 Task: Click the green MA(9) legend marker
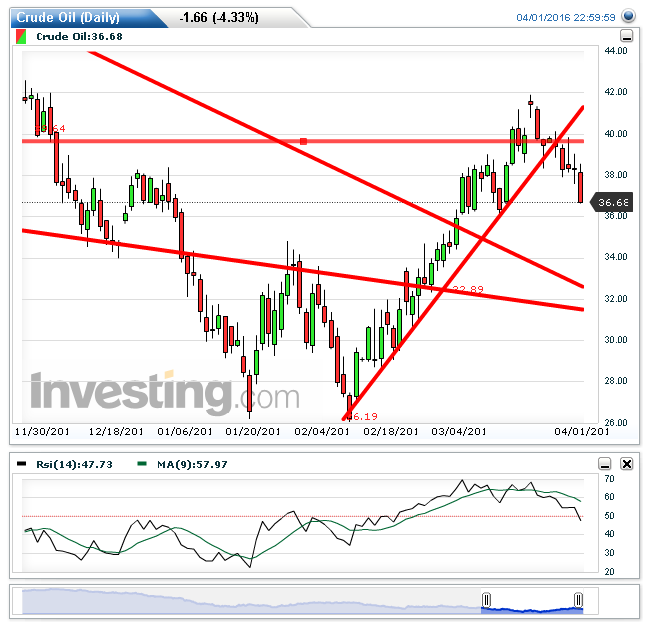tap(142, 464)
